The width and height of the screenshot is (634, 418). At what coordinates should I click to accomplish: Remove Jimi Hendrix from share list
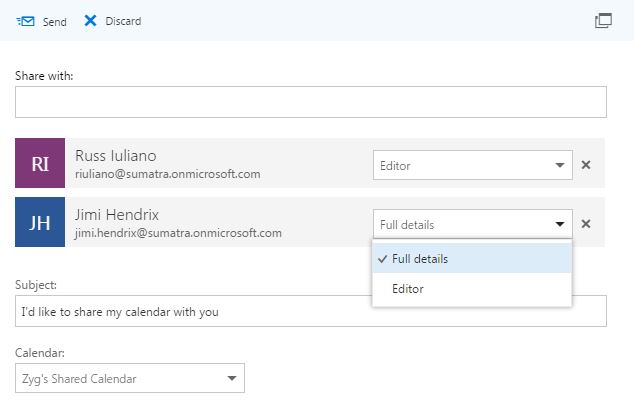[586, 224]
